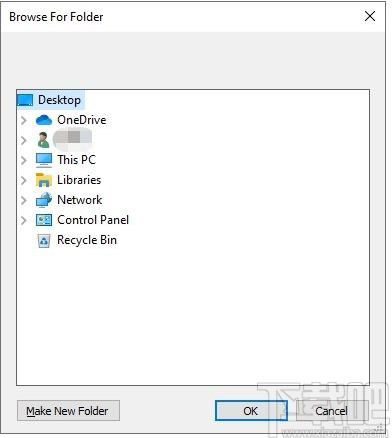Expand the Control Panel node

24,220
